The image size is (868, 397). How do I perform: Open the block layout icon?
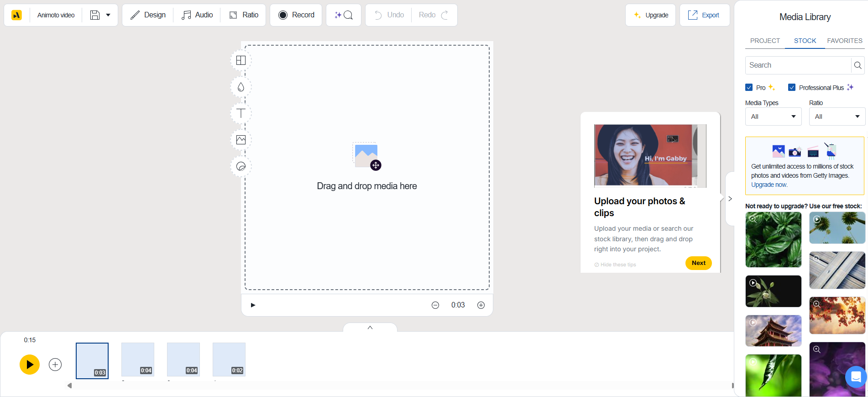241,60
